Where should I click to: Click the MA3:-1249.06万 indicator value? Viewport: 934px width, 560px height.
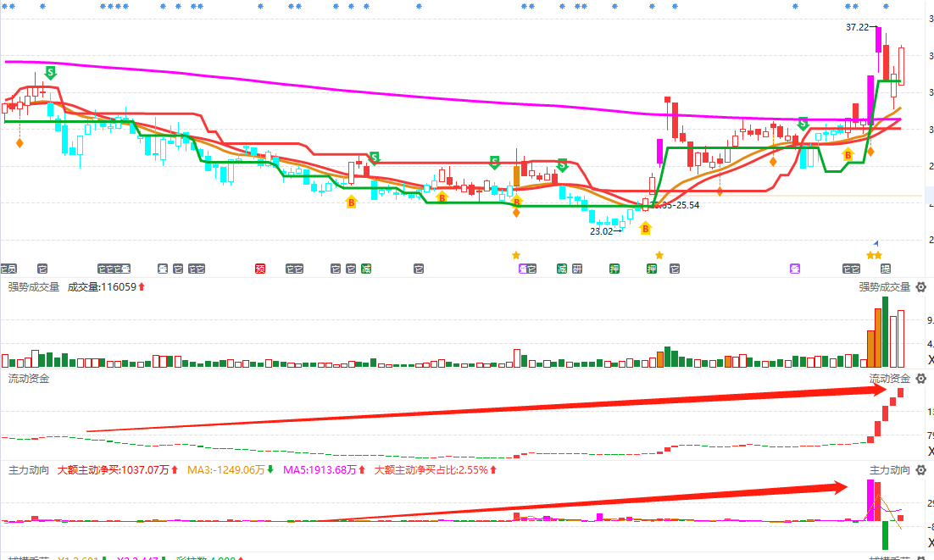[226, 470]
